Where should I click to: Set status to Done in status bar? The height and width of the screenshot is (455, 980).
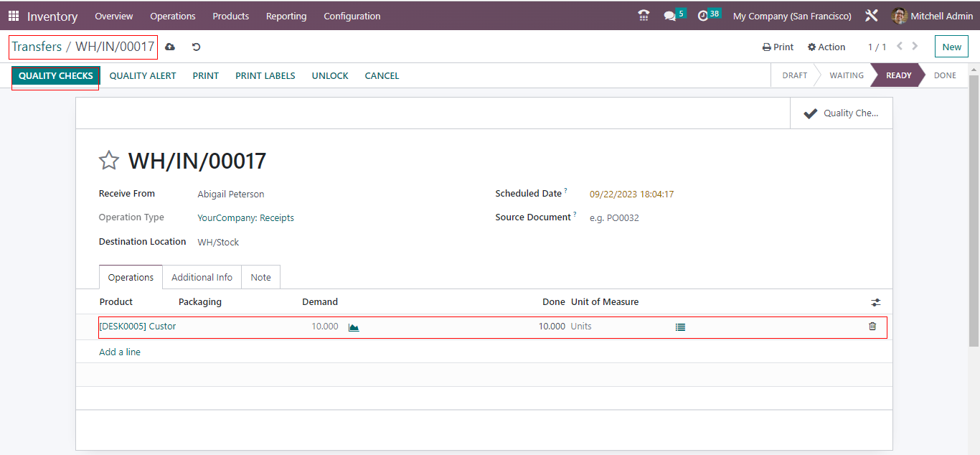coord(945,75)
